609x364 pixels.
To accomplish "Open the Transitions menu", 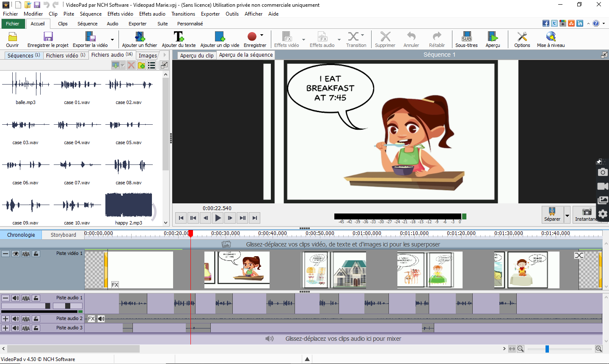I will (183, 14).
